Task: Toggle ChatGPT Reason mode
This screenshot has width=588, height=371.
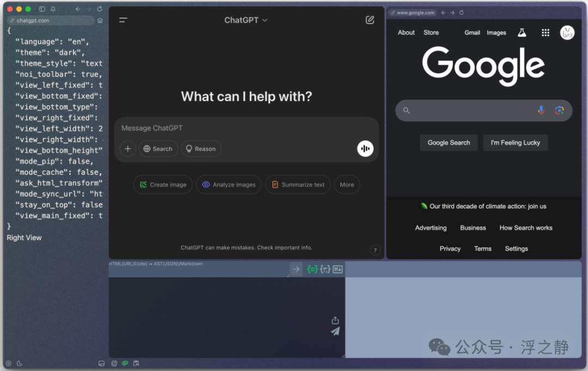Action: pyautogui.click(x=201, y=149)
